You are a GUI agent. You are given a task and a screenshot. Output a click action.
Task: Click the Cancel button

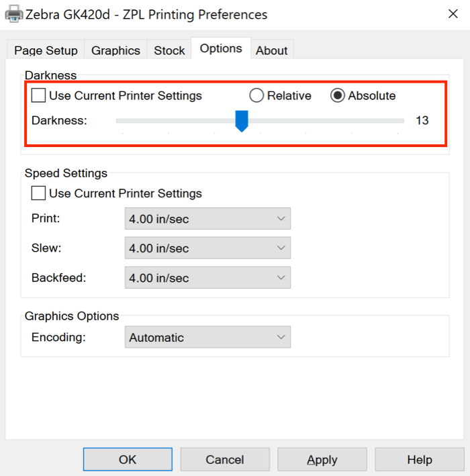[225, 460]
